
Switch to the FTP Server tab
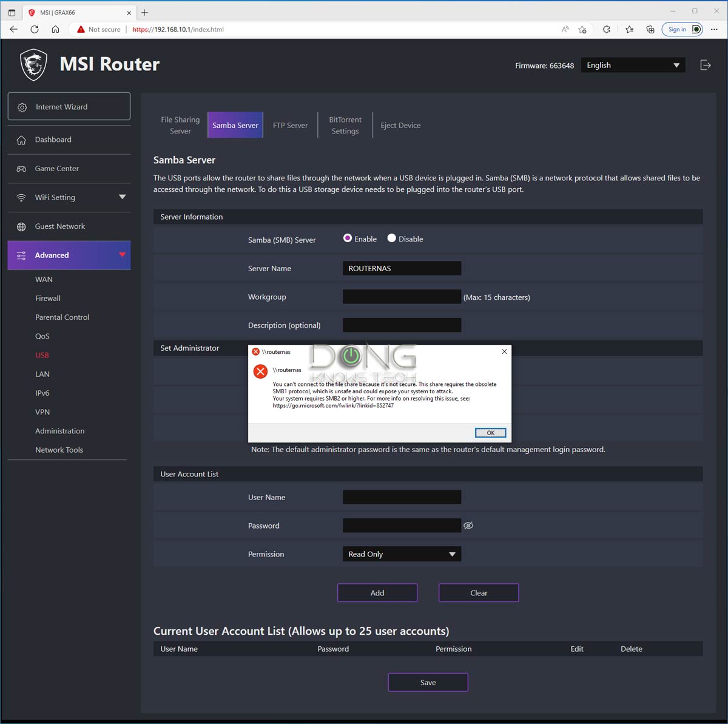click(290, 126)
